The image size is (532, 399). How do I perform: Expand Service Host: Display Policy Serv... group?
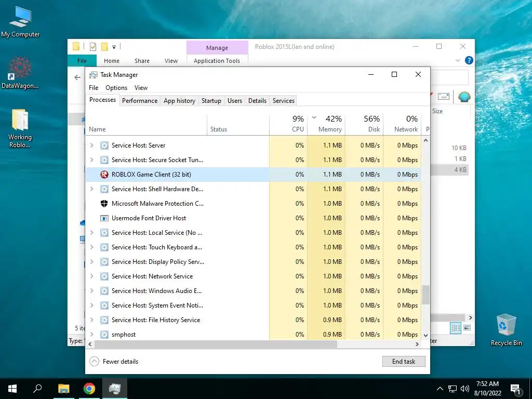(x=91, y=262)
